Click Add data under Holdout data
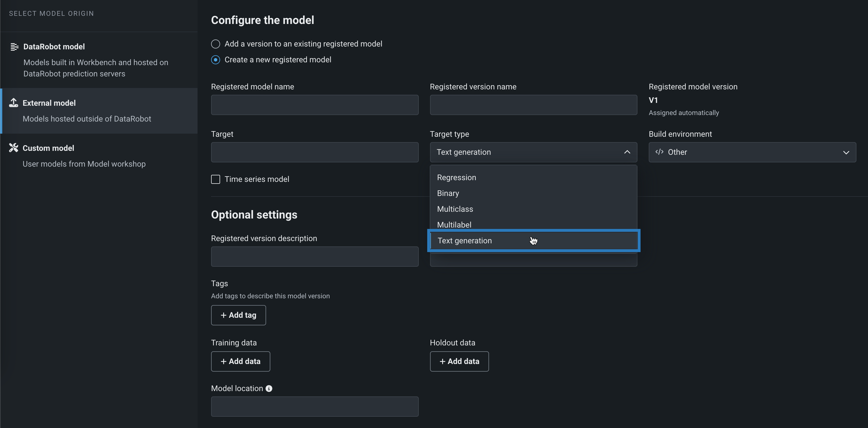This screenshot has width=868, height=428. (459, 361)
